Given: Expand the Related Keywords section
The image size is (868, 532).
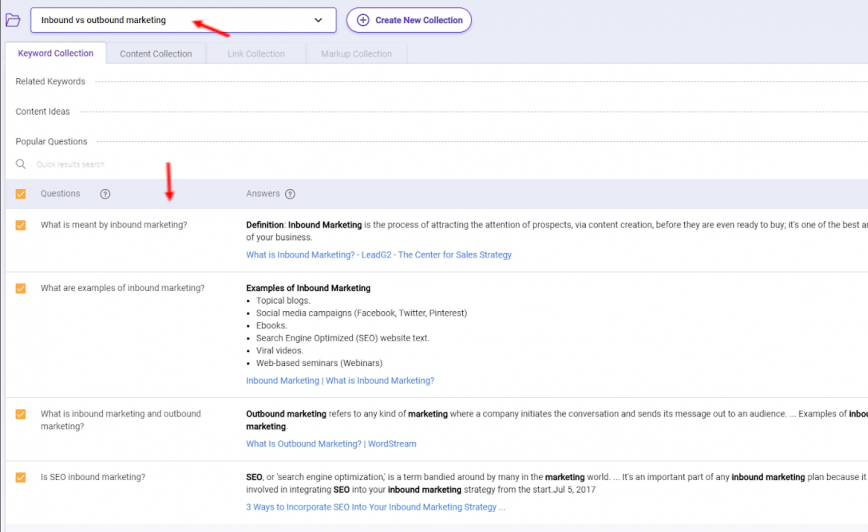Looking at the screenshot, I should 50,81.
